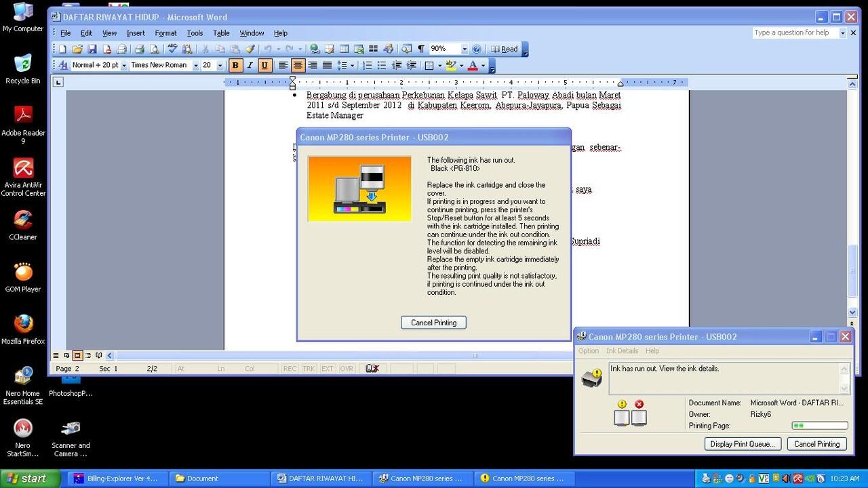This screenshot has height=488, width=868.
Task: Open the Style dropdown (Normal + 20 pt)
Action: 124,65
